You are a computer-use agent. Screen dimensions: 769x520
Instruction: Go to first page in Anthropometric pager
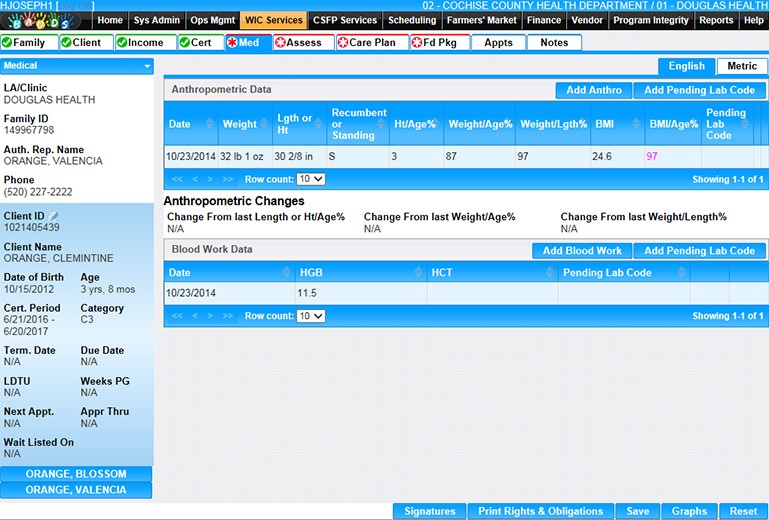[177, 179]
